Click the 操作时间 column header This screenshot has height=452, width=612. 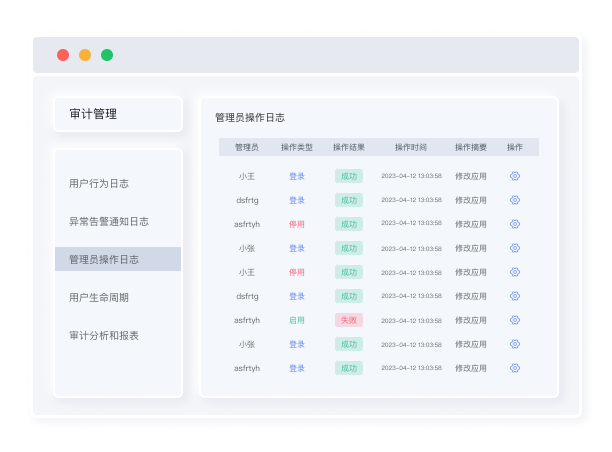click(x=411, y=147)
